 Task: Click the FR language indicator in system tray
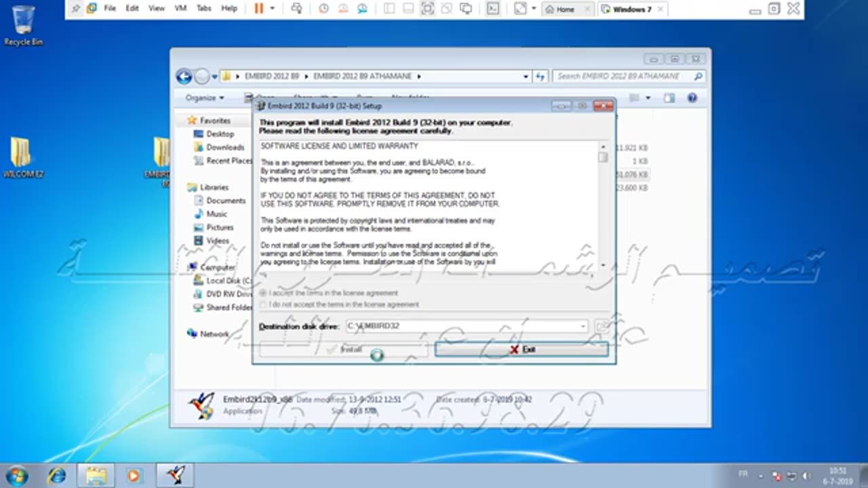[745, 476]
